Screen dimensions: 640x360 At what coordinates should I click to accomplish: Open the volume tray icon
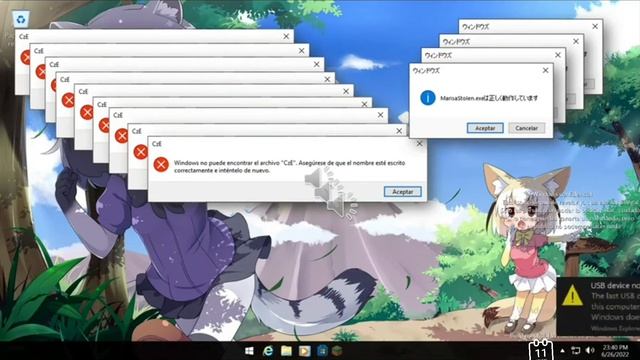pos(590,351)
